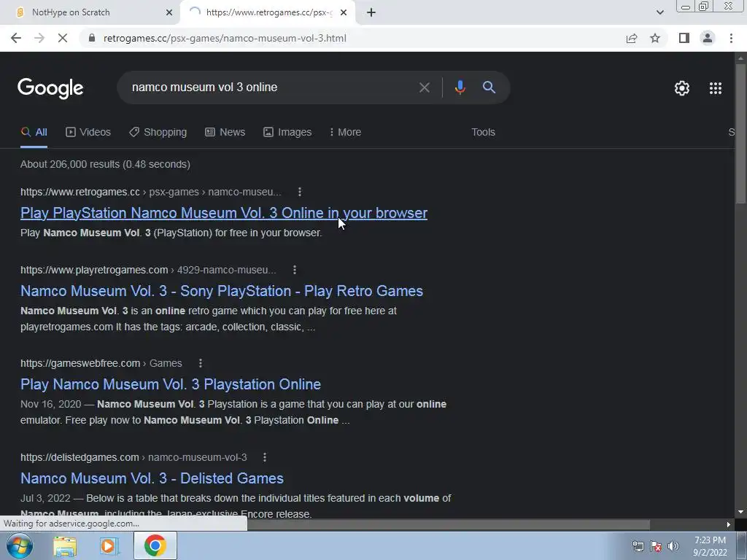Close the retrogames.cc tab
This screenshot has height=560, width=747.
coord(344,12)
